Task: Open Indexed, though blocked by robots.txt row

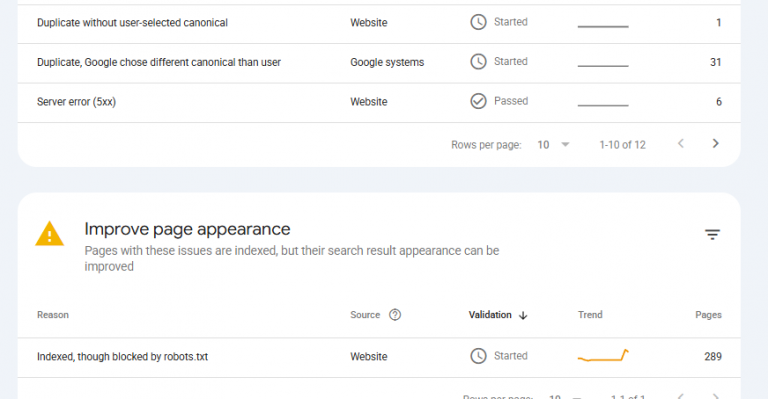Action: tap(379, 356)
